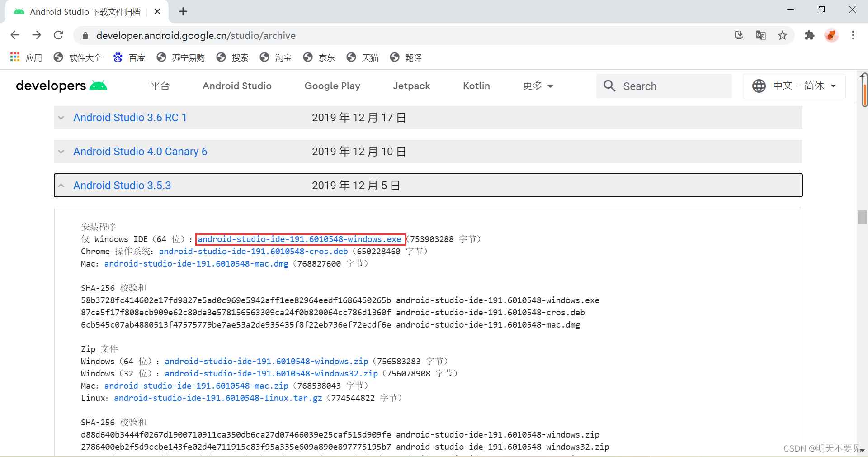Viewport: 868px width, 457px height.
Task: Click the date 2019 年 12 月 5 日
Action: click(x=356, y=186)
